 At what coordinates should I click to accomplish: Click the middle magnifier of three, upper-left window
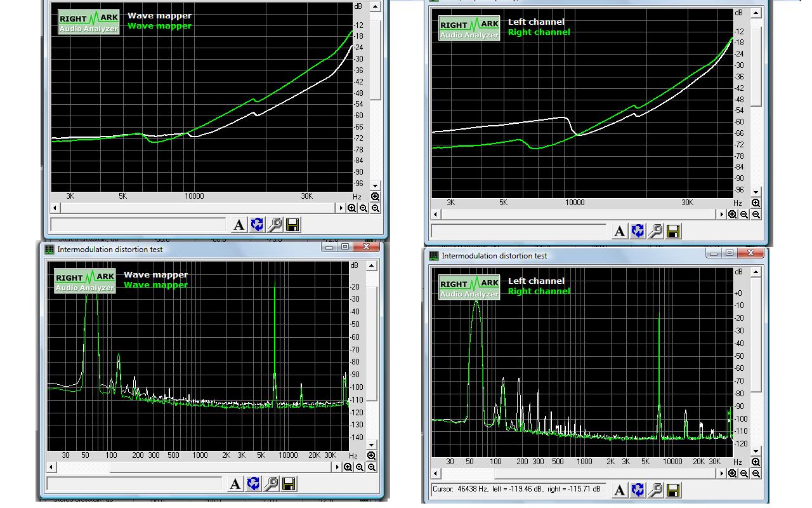[363, 208]
